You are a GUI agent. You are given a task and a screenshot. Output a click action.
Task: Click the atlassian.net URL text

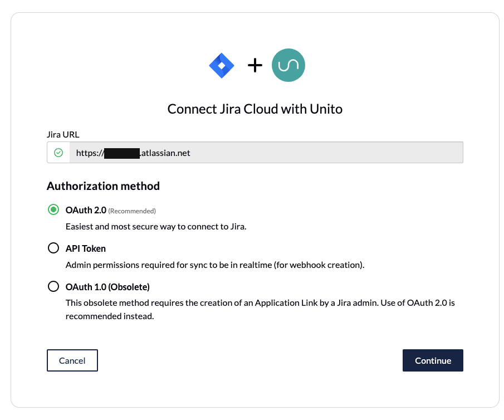click(x=146, y=152)
